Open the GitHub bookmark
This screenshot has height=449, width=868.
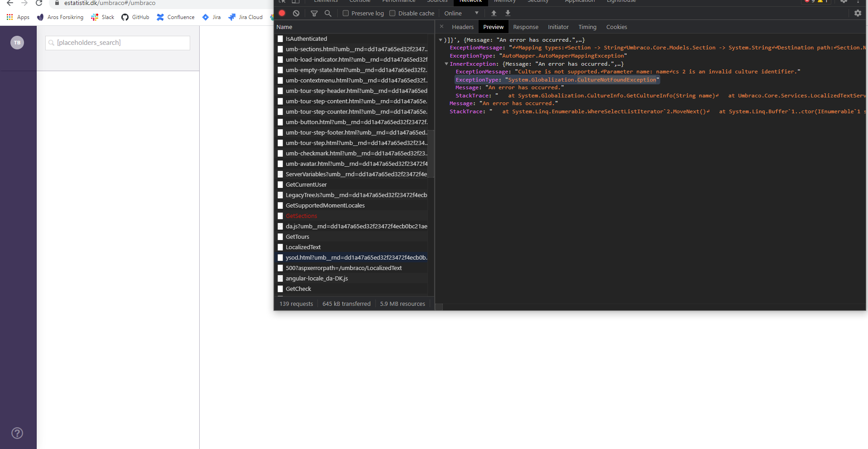coord(135,17)
